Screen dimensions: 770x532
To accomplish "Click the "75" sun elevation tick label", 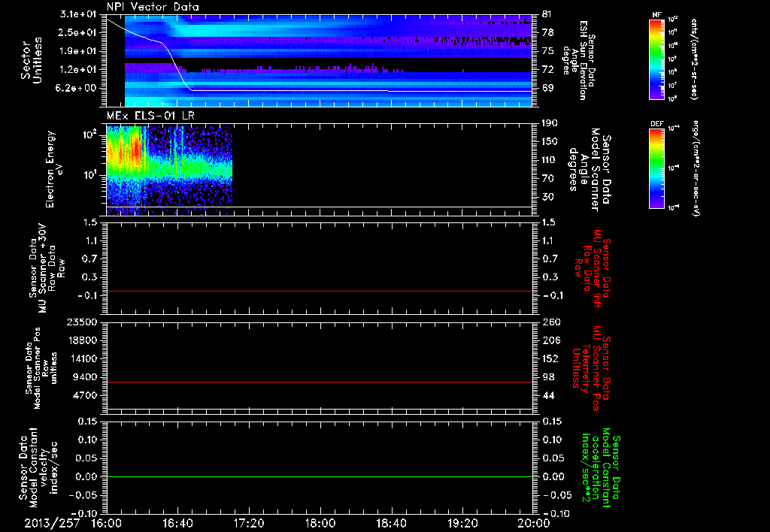I will pos(547,51).
